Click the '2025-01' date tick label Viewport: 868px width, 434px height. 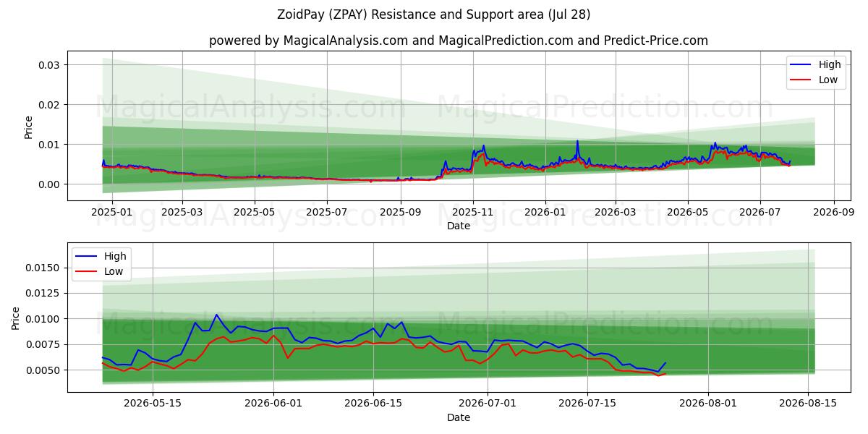click(x=111, y=213)
